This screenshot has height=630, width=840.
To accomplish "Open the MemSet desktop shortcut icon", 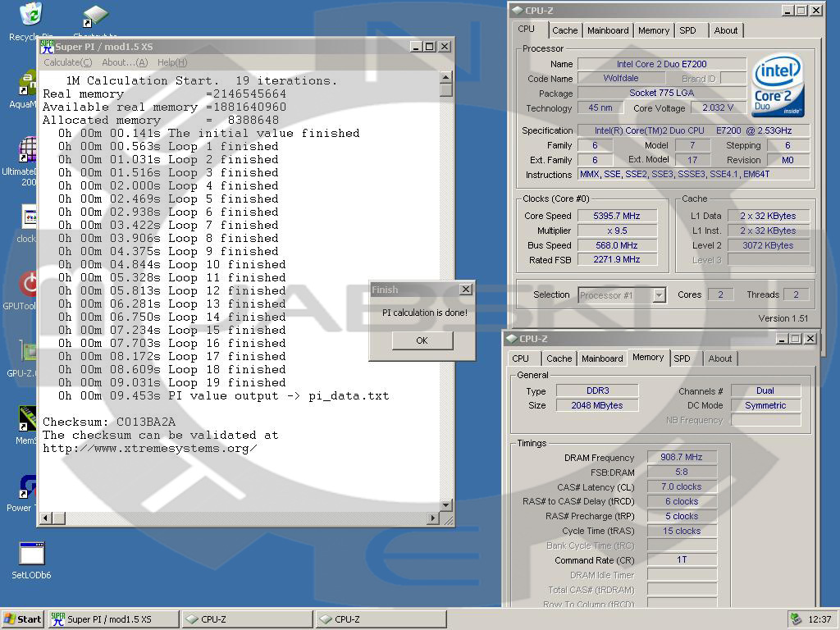I will 28,418.
